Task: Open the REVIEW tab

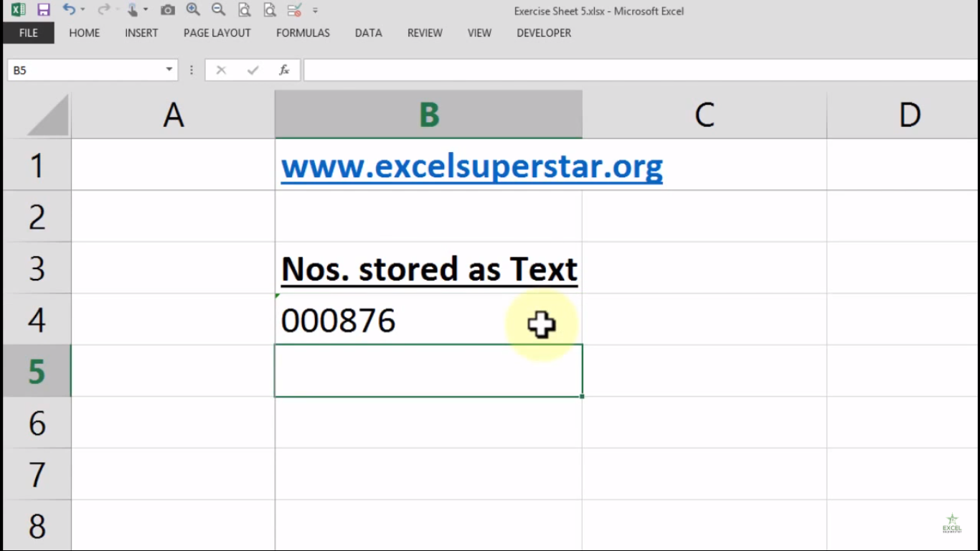Action: (x=425, y=33)
